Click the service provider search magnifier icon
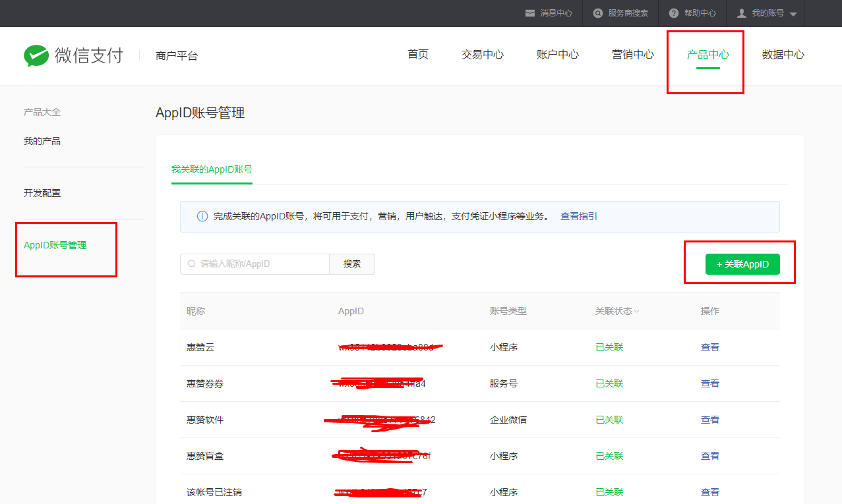The width and height of the screenshot is (842, 504). (x=598, y=13)
